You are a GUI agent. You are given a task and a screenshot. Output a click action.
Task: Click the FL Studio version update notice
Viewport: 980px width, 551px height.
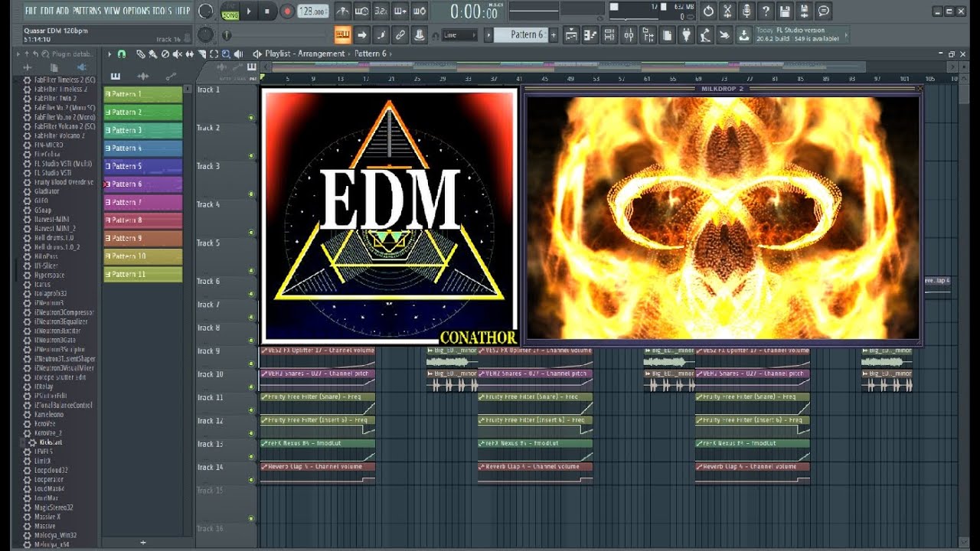pyautogui.click(x=801, y=34)
